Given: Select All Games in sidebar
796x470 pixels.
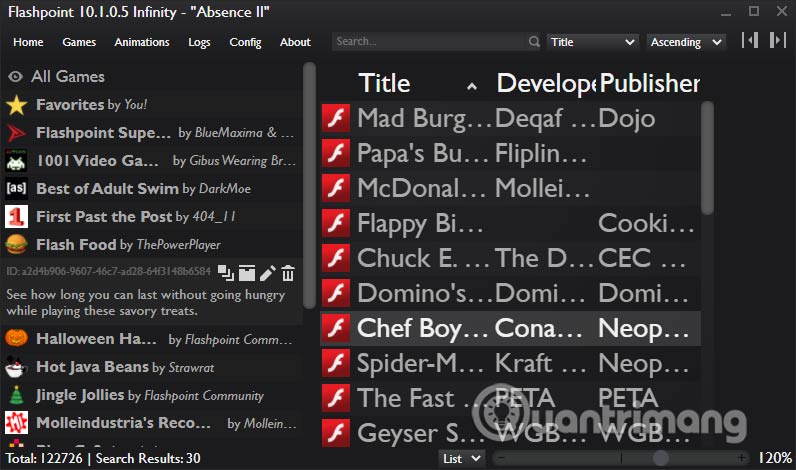Looking at the screenshot, I should (152, 77).
